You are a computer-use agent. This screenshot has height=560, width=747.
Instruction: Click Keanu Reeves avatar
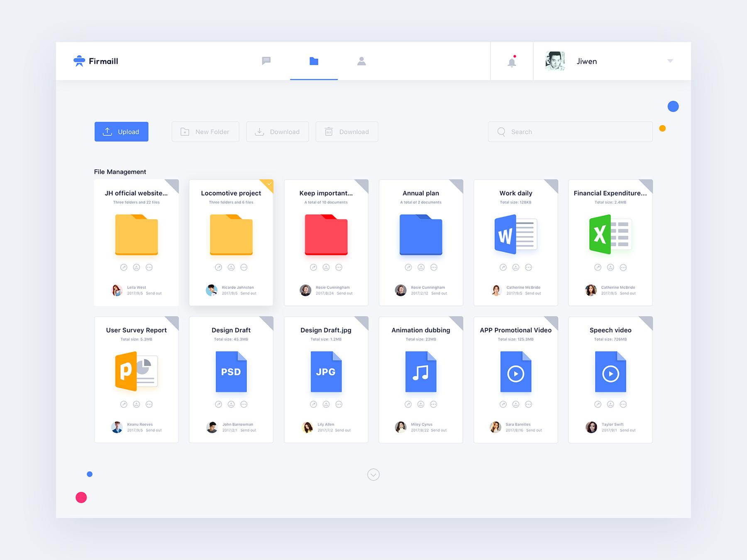coord(117,427)
